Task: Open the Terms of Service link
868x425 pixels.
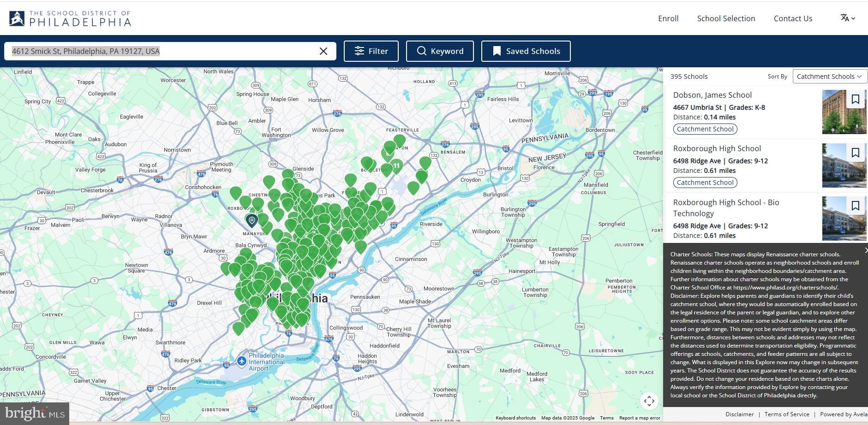Action: 786,414
